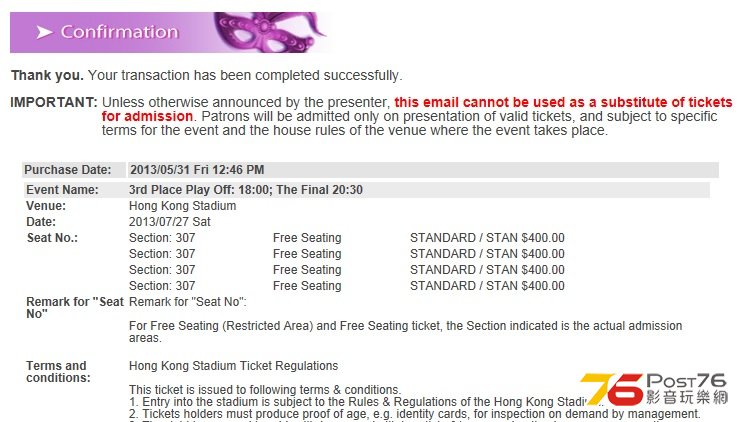
Task: Click the Event Name row value
Action: point(246,190)
